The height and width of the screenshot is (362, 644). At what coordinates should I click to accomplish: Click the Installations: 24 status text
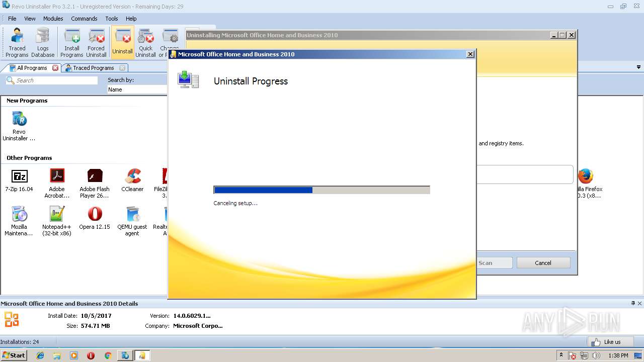click(20, 342)
